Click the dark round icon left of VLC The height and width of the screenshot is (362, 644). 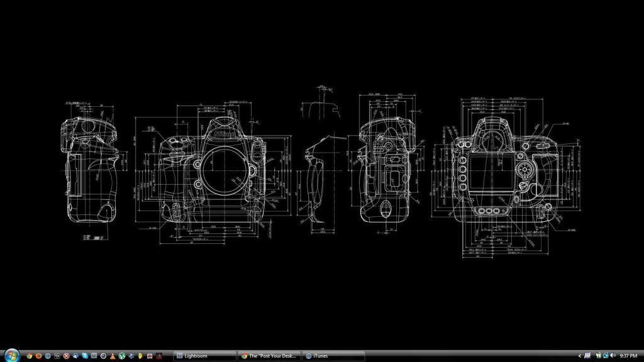(104, 356)
